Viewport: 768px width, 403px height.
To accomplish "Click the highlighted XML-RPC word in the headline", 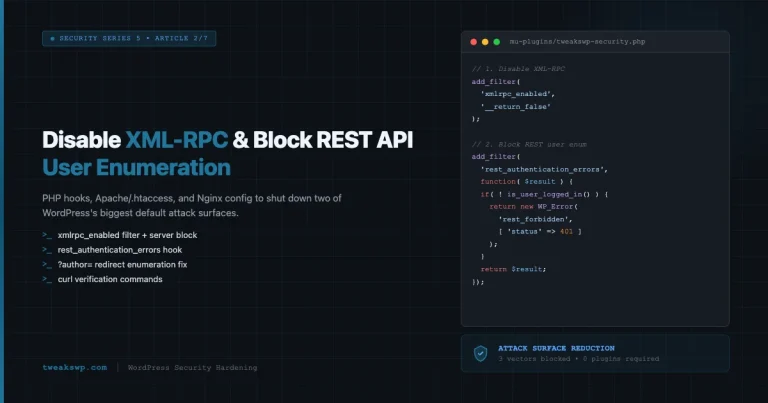I will 177,140.
